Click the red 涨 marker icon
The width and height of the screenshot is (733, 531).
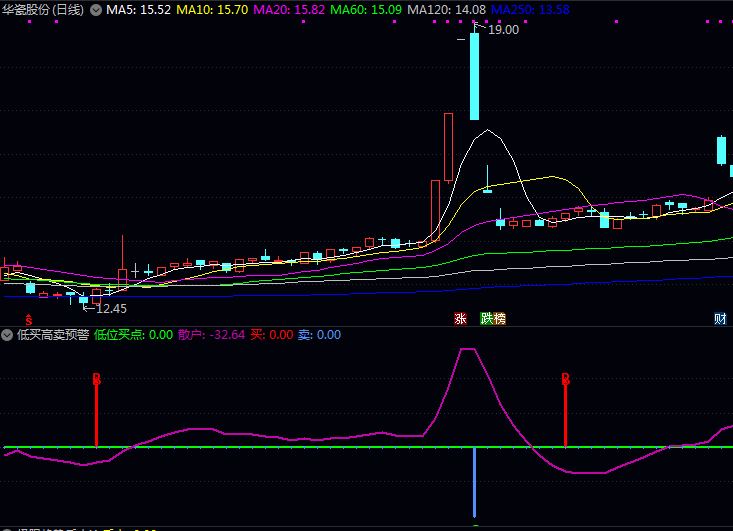(x=460, y=319)
